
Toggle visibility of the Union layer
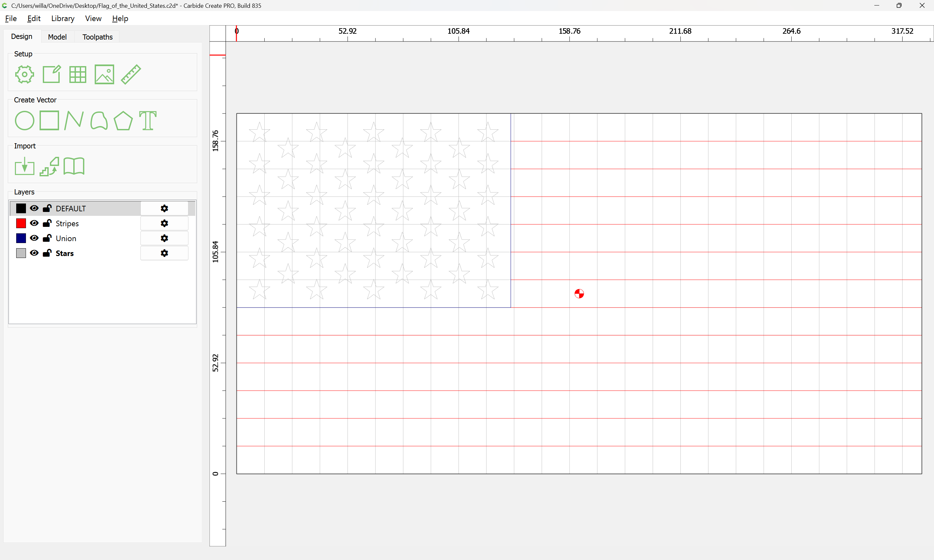point(34,238)
